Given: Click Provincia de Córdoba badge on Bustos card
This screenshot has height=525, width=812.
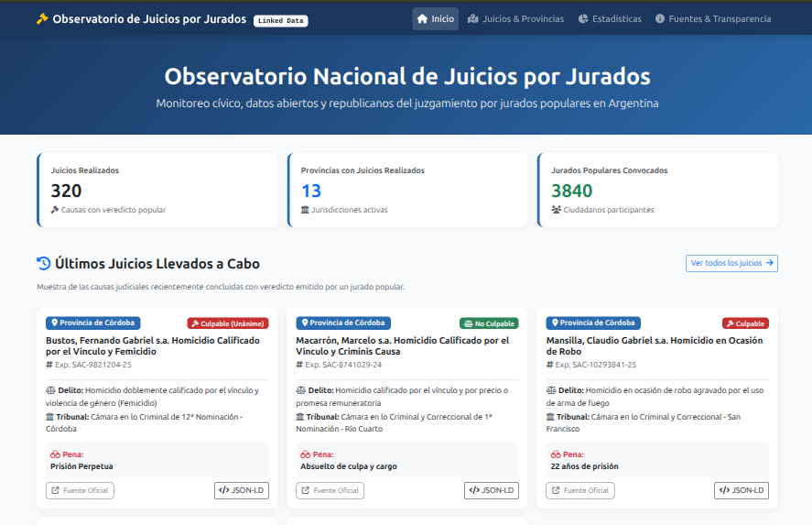Looking at the screenshot, I should coord(93,323).
